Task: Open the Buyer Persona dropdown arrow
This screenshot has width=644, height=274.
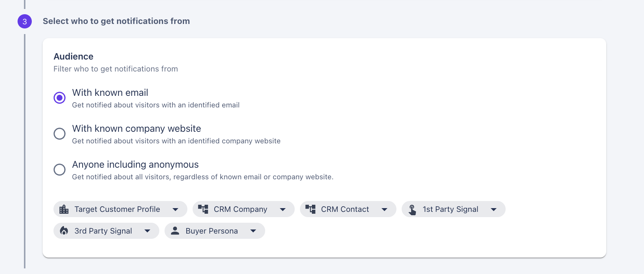Action: [253, 231]
